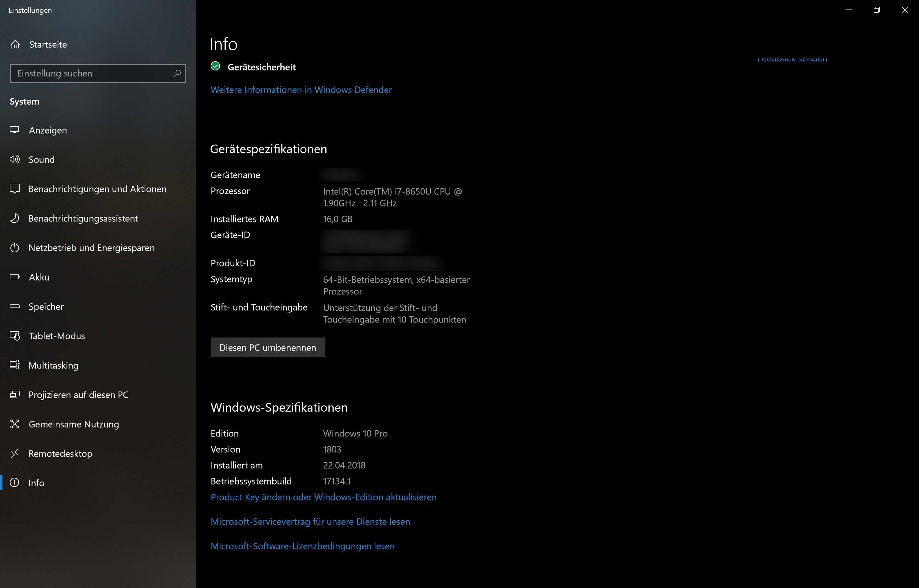This screenshot has width=919, height=588.
Task: Open Multitasking settings
Action: (x=98, y=365)
